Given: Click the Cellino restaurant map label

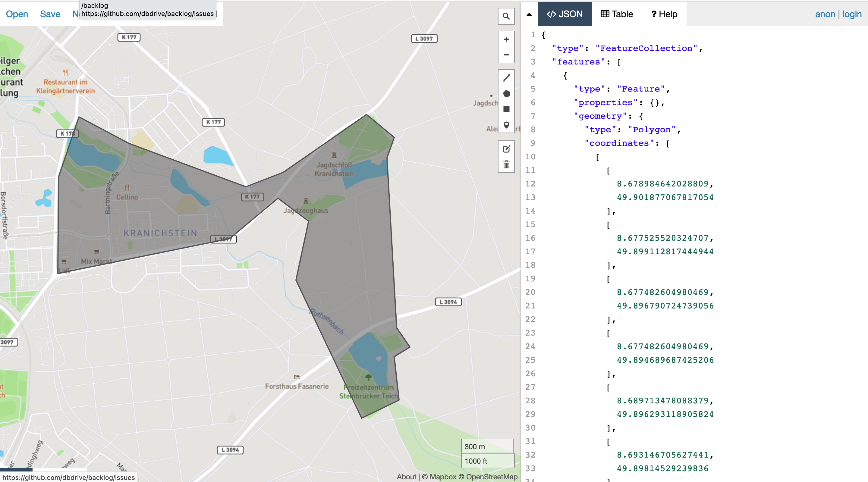Looking at the screenshot, I should pyautogui.click(x=127, y=197).
